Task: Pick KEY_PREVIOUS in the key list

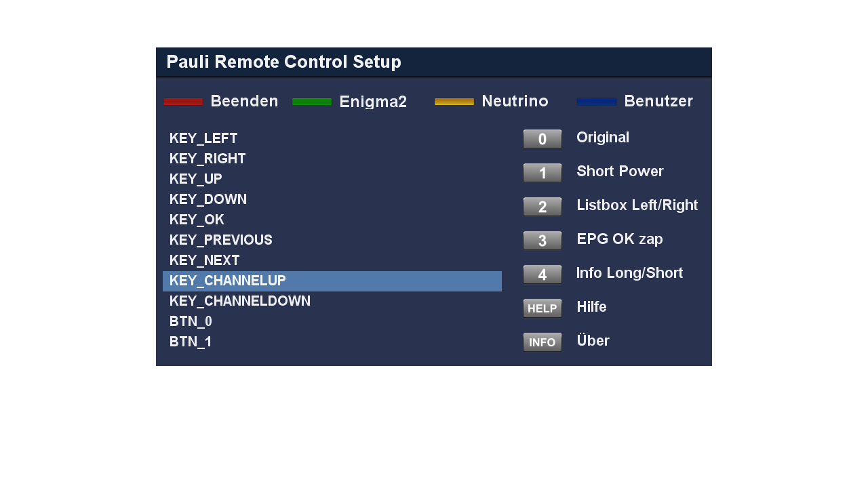Action: click(221, 240)
